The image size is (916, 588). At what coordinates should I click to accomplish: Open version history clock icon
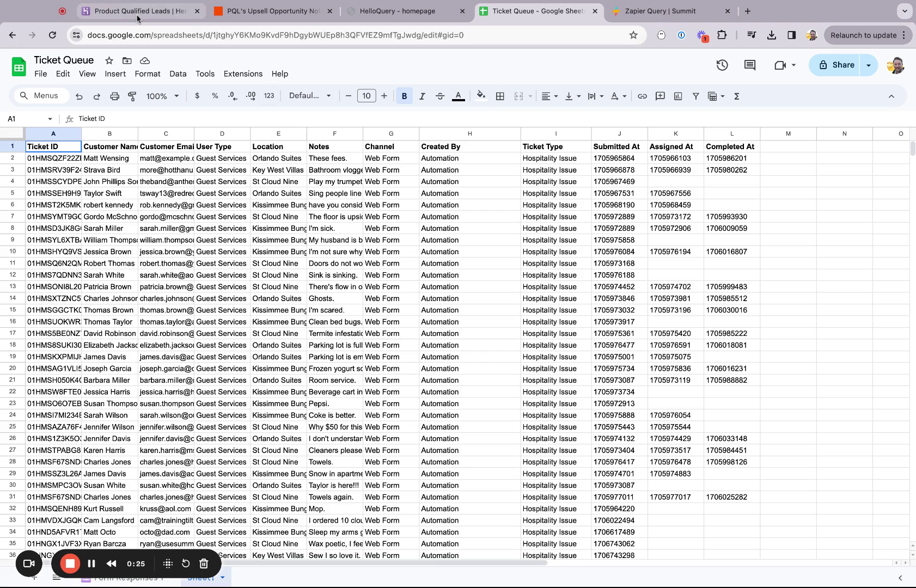click(722, 65)
